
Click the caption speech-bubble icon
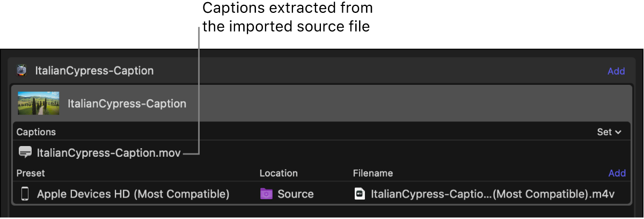(25, 152)
